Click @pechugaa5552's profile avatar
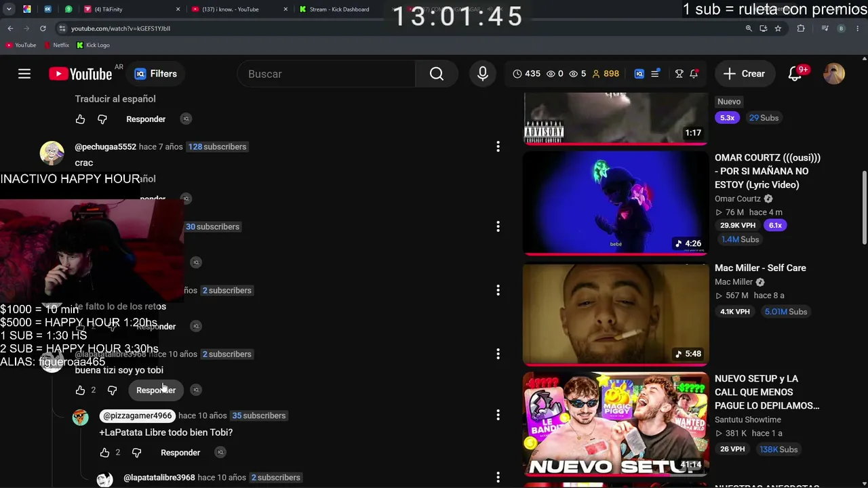This screenshot has width=868, height=488. [52, 154]
